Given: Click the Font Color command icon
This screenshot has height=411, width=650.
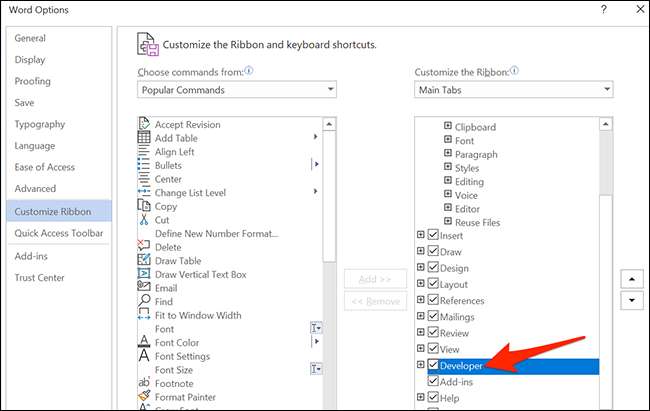Looking at the screenshot, I should coord(145,342).
